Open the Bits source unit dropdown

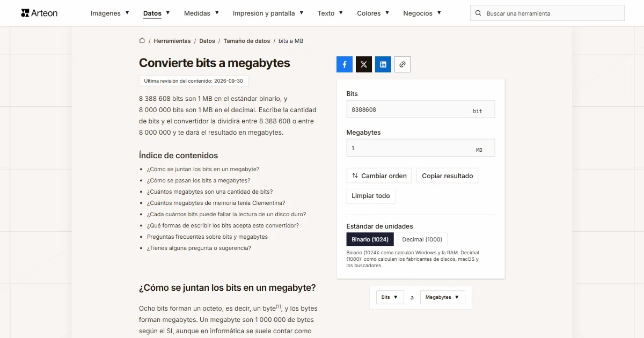click(x=390, y=297)
